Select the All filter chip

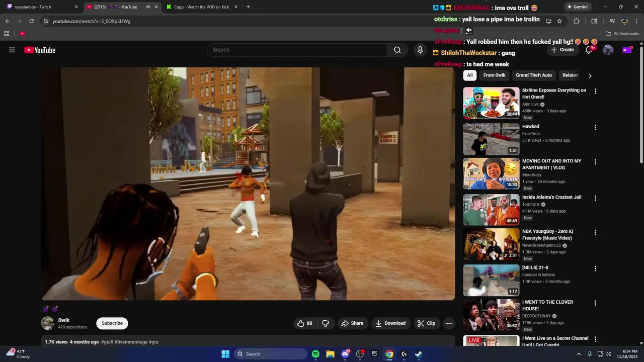point(470,75)
